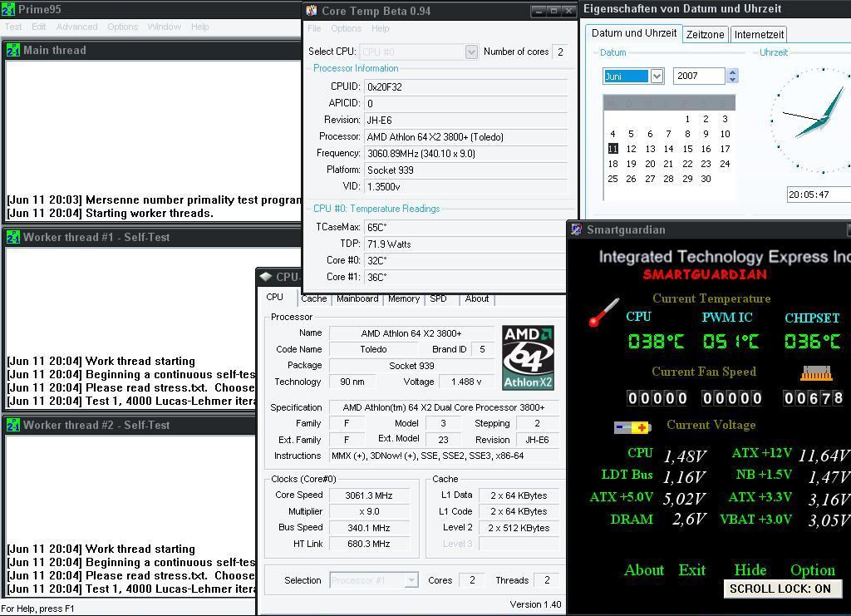
Task: Select day 11 in the calendar
Action: 612,149
